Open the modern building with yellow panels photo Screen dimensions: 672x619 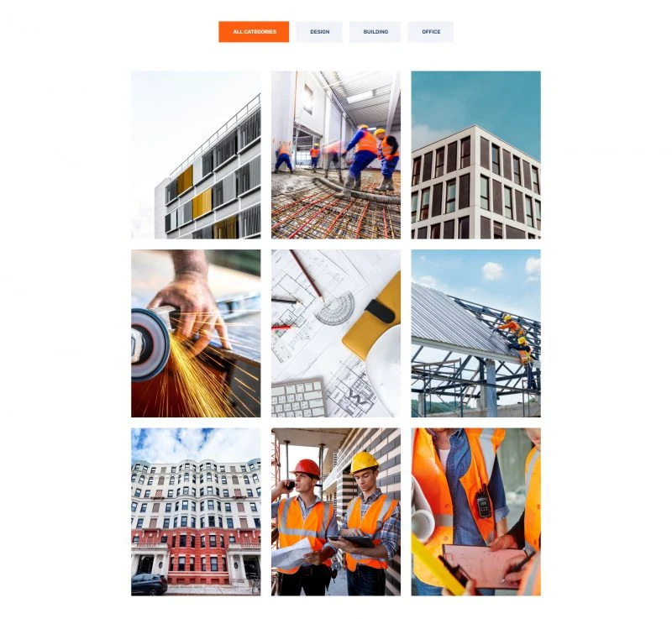pyautogui.click(x=196, y=155)
